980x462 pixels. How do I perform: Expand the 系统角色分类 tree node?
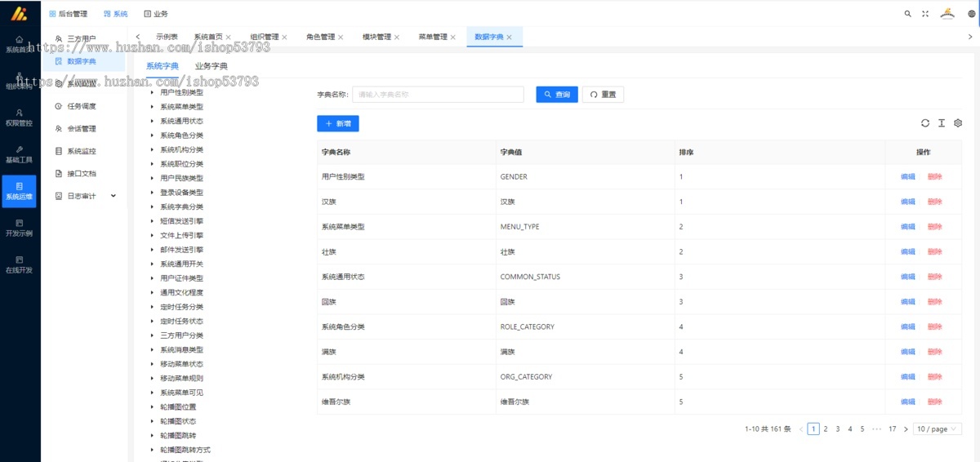pyautogui.click(x=152, y=135)
